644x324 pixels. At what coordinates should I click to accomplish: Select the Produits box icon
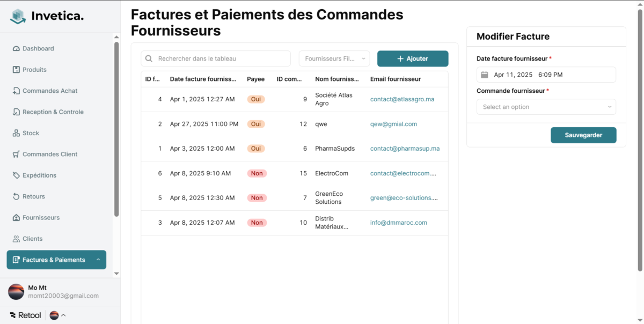pyautogui.click(x=16, y=70)
